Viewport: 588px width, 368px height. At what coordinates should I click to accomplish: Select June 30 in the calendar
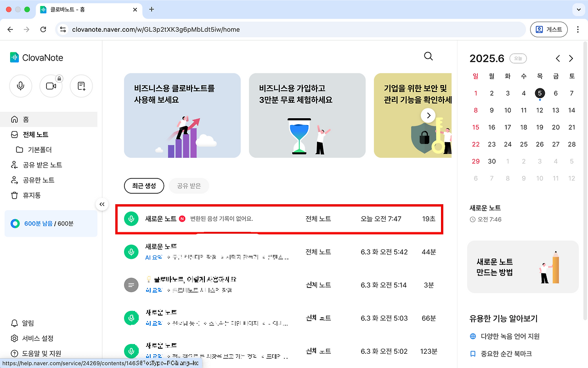pos(492,161)
